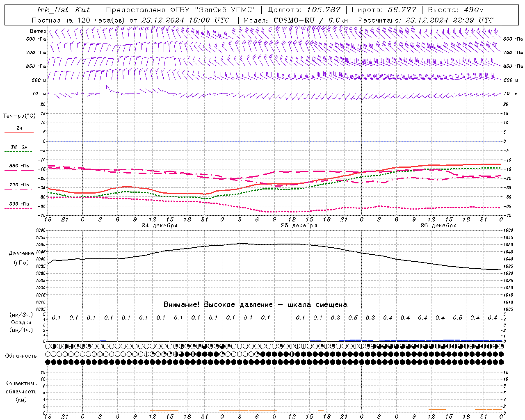Click the Облачность panel label

(21, 356)
